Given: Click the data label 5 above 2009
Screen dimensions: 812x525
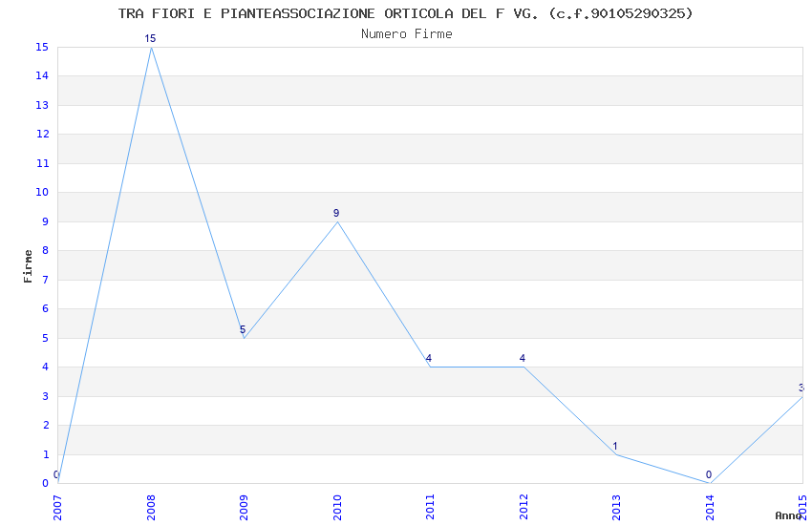Looking at the screenshot, I should [243, 329].
